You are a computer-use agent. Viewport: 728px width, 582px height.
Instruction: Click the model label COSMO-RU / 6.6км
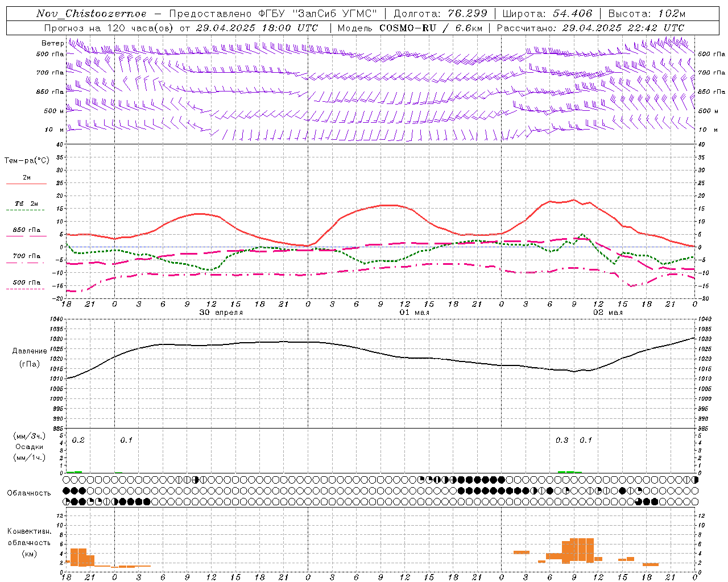431,27
